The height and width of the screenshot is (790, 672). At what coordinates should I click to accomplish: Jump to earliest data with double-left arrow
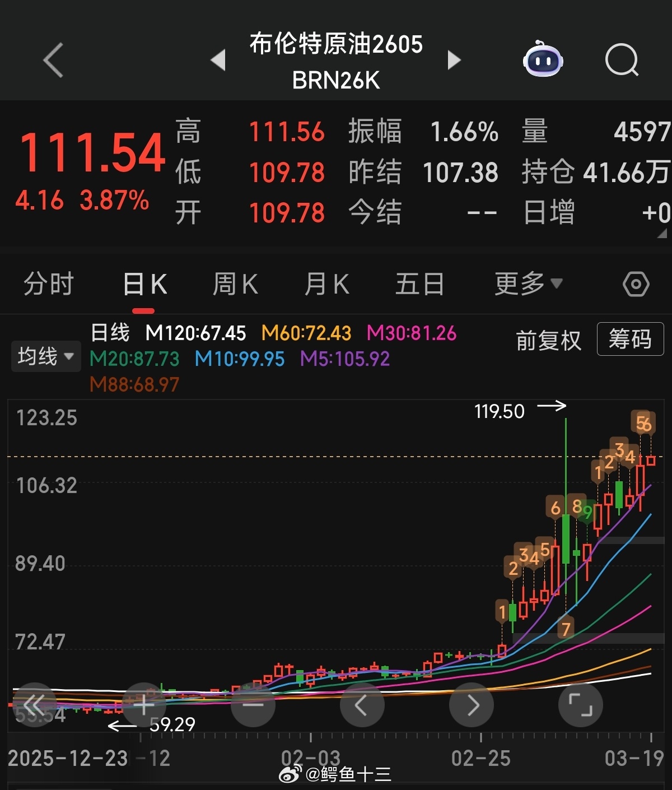(35, 704)
